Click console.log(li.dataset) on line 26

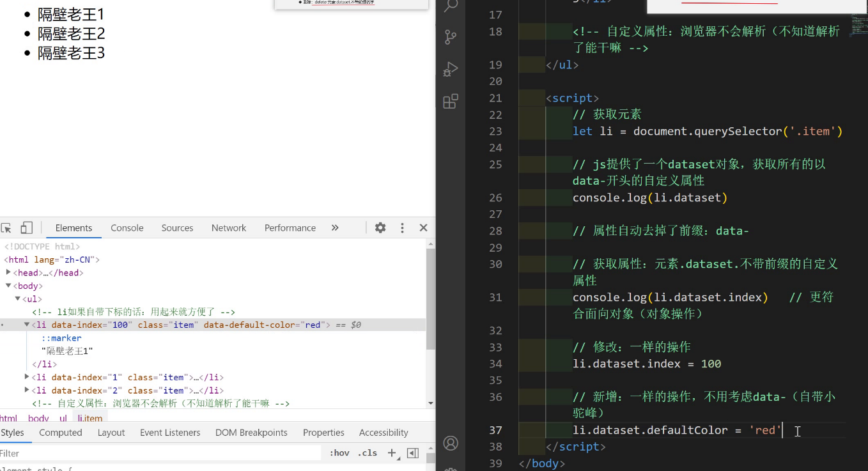coord(650,197)
